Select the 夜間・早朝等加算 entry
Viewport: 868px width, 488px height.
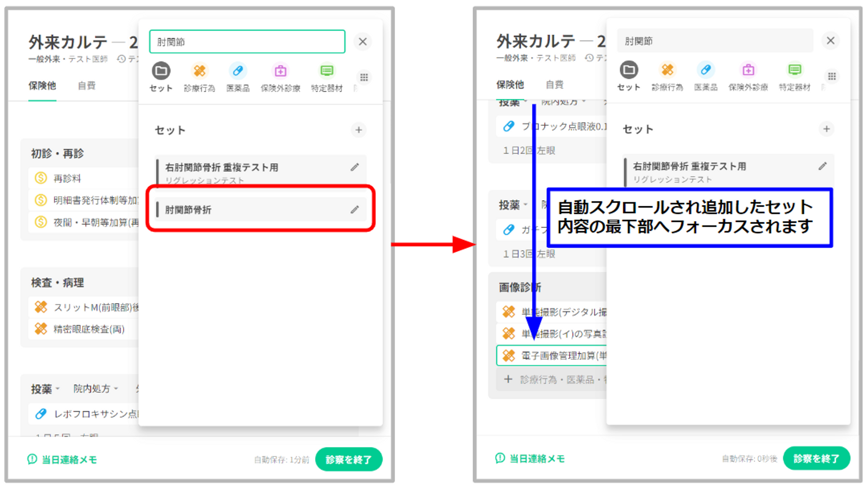pyautogui.click(x=84, y=222)
